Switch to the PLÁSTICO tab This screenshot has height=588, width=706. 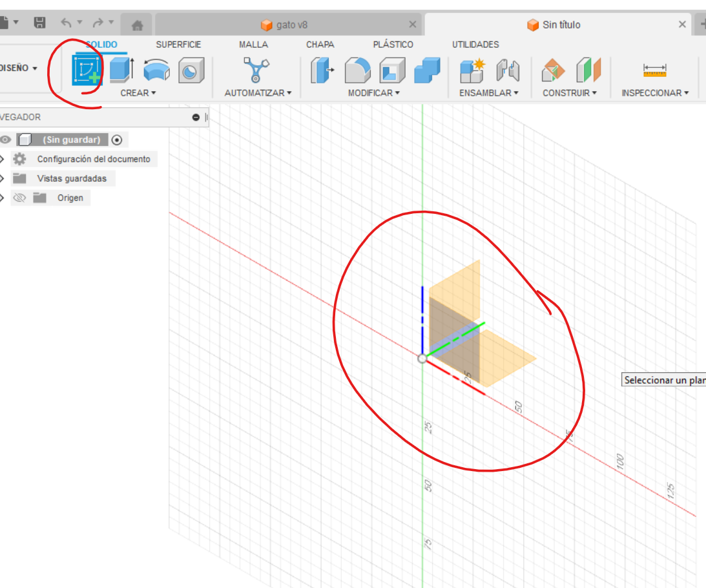393,45
